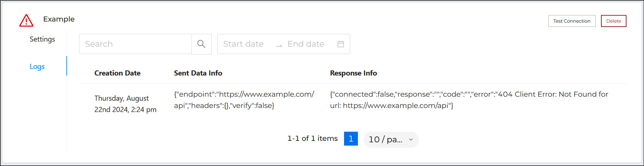Click the Creation Date column header

click(x=117, y=73)
